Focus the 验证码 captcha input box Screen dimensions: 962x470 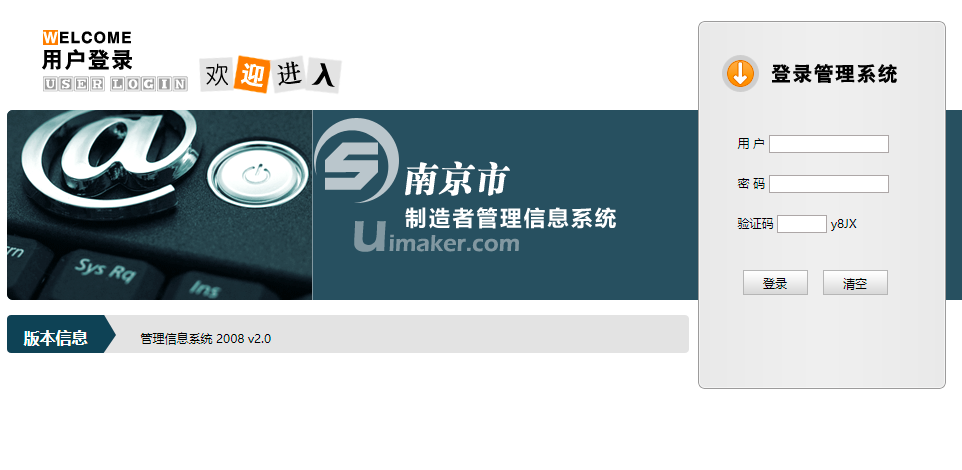click(801, 224)
